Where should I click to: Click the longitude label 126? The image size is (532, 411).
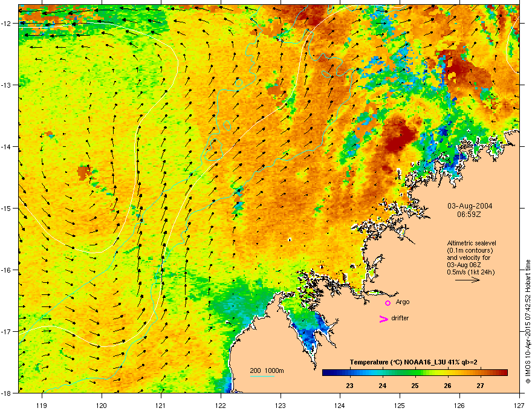[x=459, y=405]
